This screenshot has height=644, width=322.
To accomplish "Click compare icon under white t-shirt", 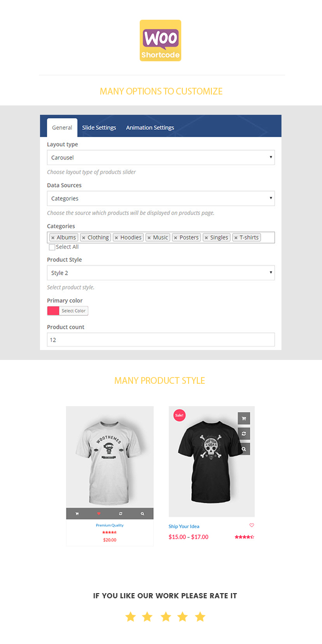I will 120,514.
